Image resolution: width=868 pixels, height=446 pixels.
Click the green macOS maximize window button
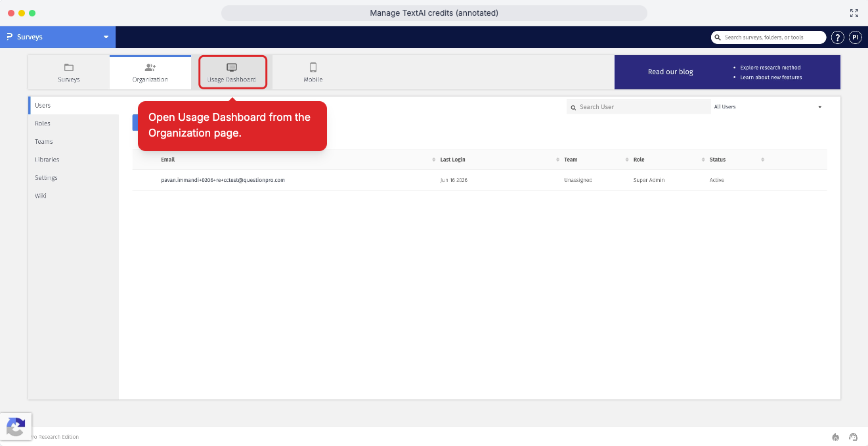click(32, 13)
